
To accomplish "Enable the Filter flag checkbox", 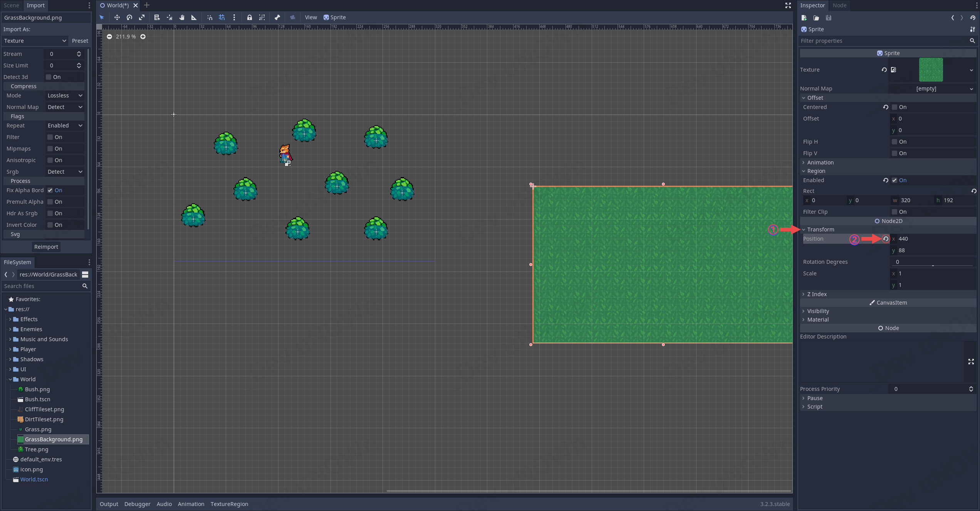I will [50, 137].
